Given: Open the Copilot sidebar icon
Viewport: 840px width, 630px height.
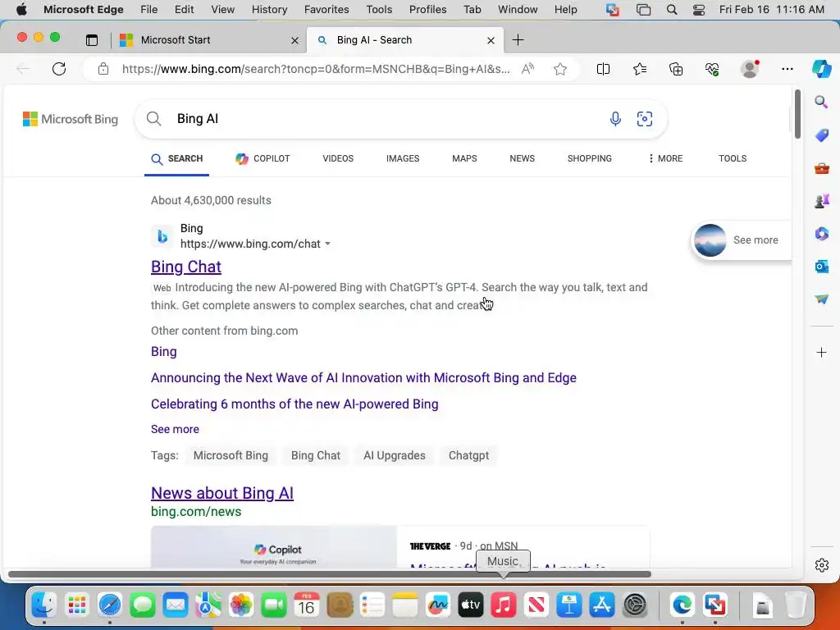Looking at the screenshot, I should (x=821, y=69).
